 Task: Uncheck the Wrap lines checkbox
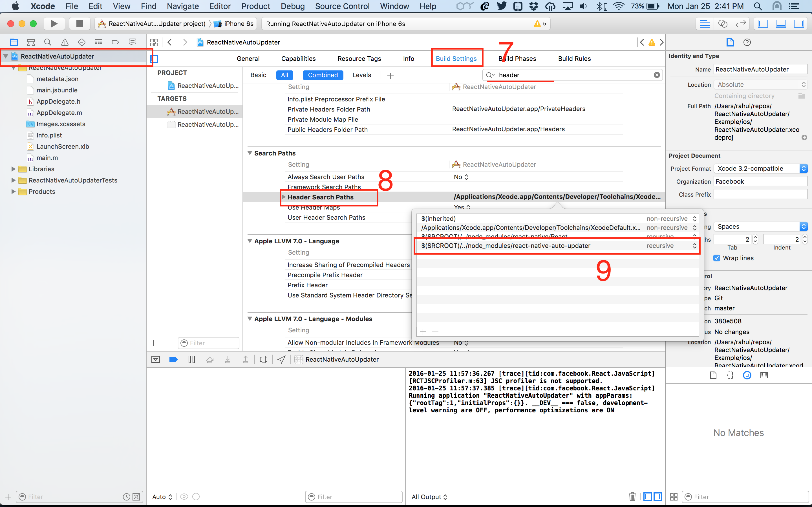pyautogui.click(x=717, y=258)
